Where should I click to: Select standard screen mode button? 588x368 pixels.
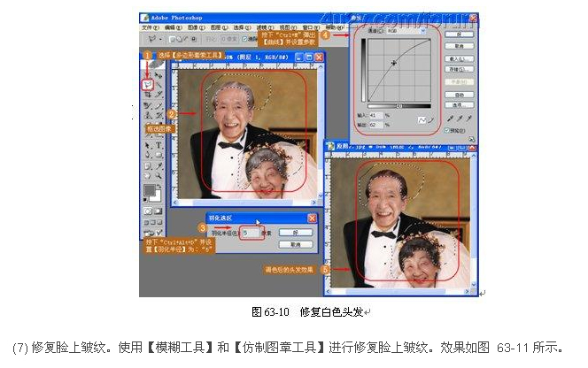tap(146, 222)
